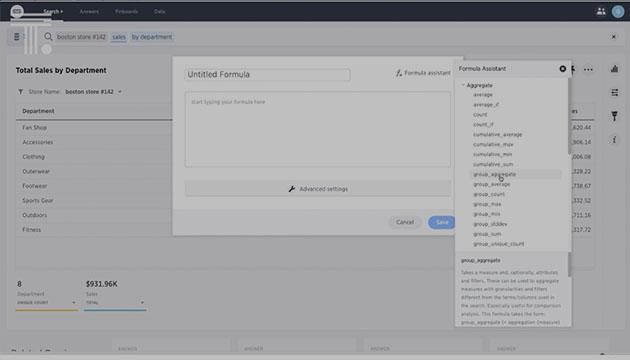Viewport: 630px width, 360px height.
Task: Click the info icon in right sidebar
Action: (614, 140)
